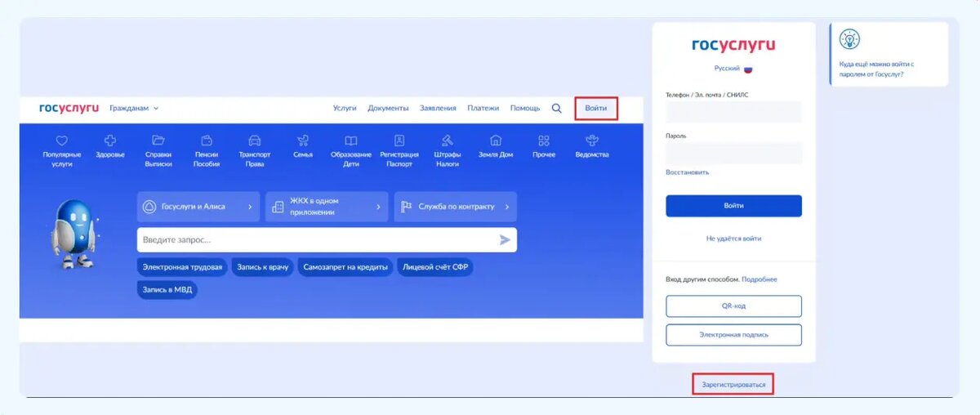Select the Запись к врачу chip
Screen dimensions: 980x415
pyautogui.click(x=261, y=267)
